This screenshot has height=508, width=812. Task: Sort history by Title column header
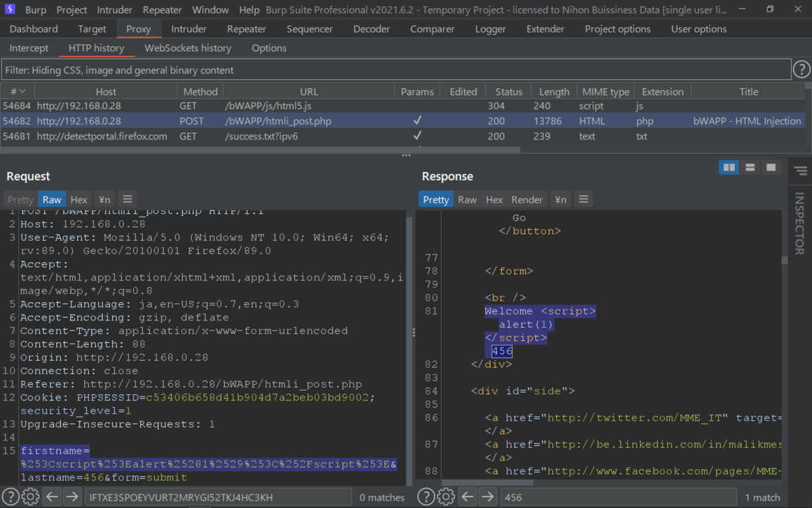click(748, 91)
